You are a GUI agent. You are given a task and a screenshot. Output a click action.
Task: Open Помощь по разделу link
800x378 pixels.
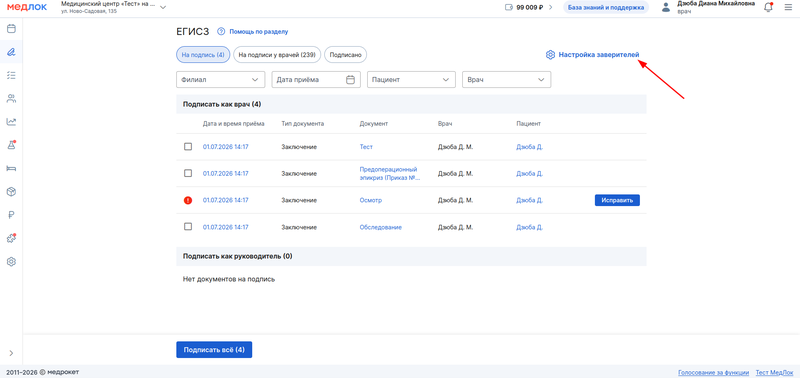click(x=259, y=32)
